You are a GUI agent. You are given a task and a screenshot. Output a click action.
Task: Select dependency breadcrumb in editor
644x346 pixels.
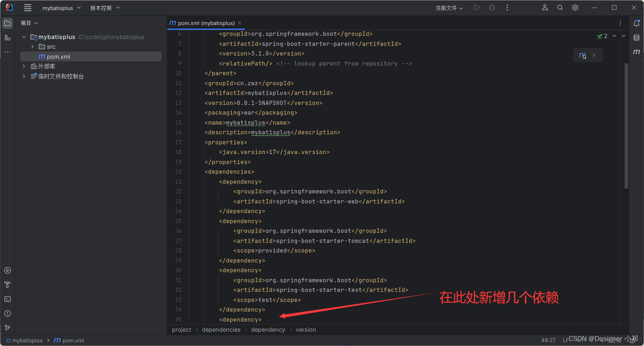coord(268,330)
